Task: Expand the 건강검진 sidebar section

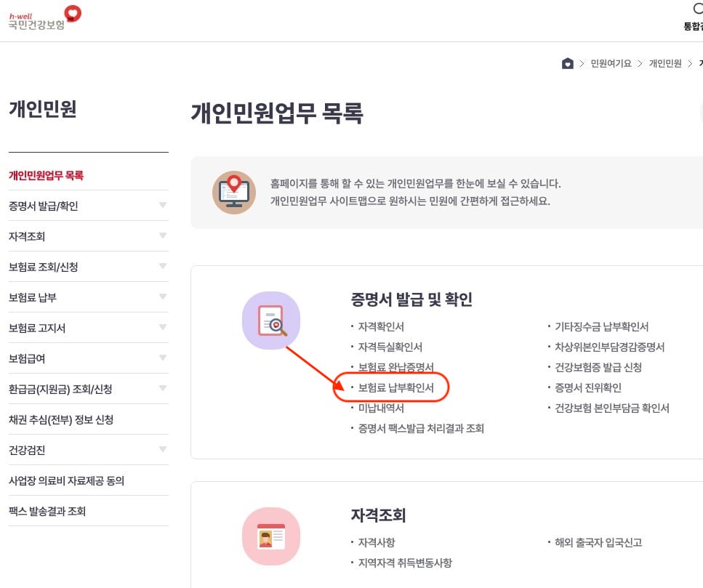Action: pyautogui.click(x=88, y=450)
